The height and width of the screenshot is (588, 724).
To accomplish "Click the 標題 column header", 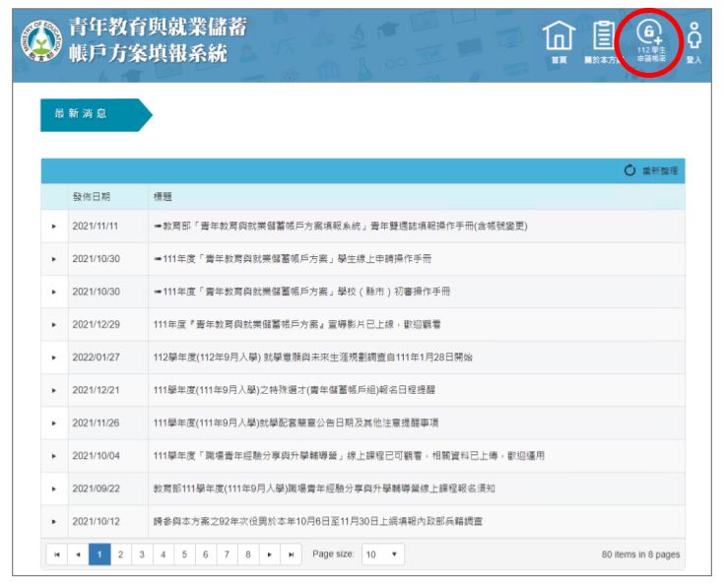I will click(x=163, y=197).
